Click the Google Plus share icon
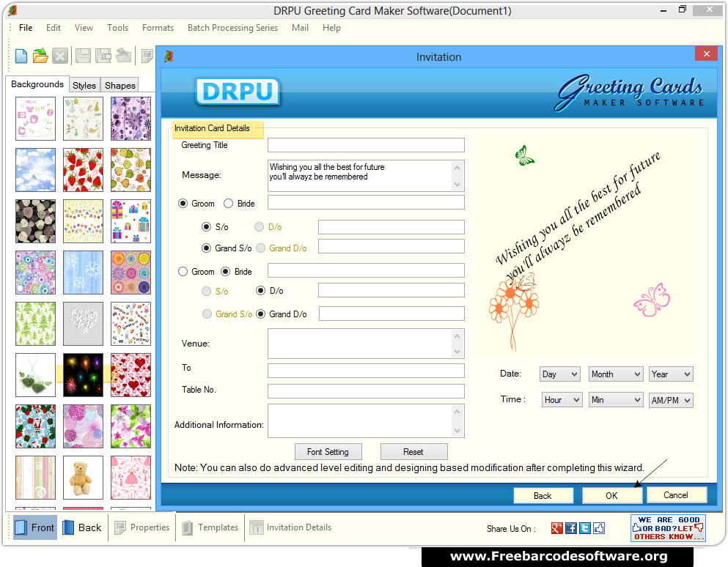The width and height of the screenshot is (728, 567). 556,528
